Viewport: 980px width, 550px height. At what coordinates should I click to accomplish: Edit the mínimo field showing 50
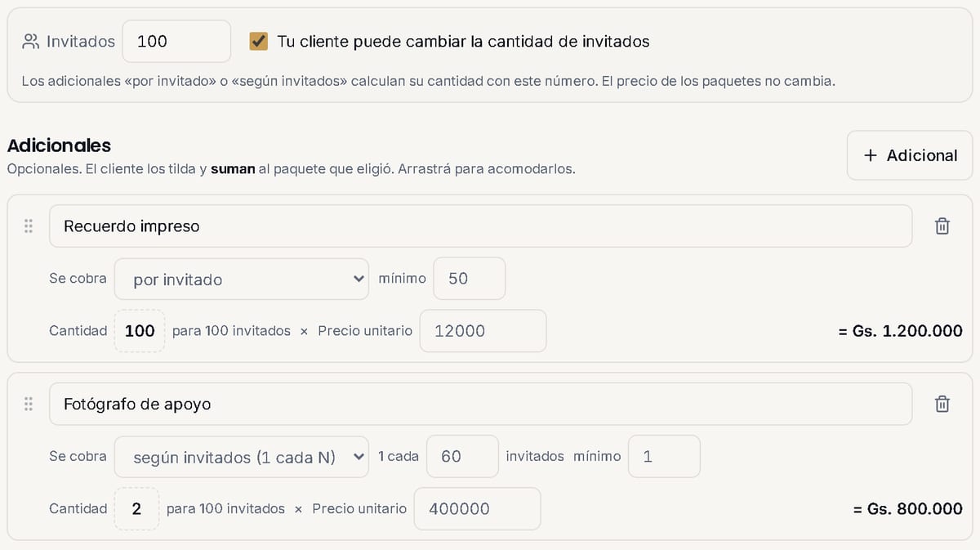pyautogui.click(x=469, y=279)
